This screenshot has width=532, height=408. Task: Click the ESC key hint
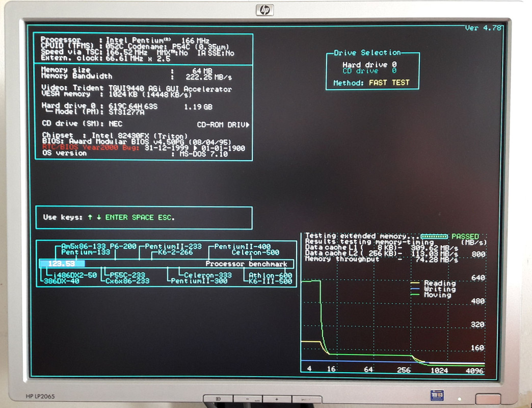166,217
